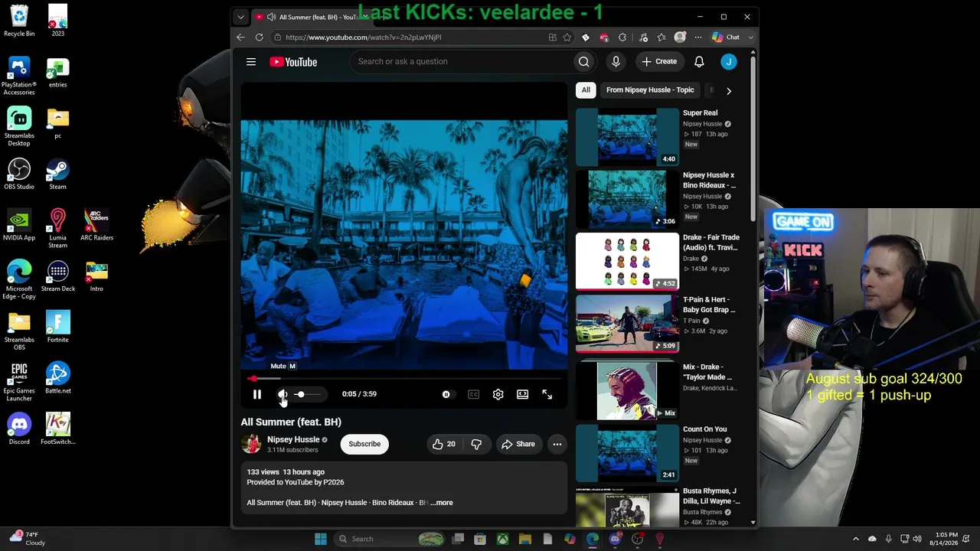980x551 pixels.
Task: Open more actions under the video
Action: coord(557,444)
